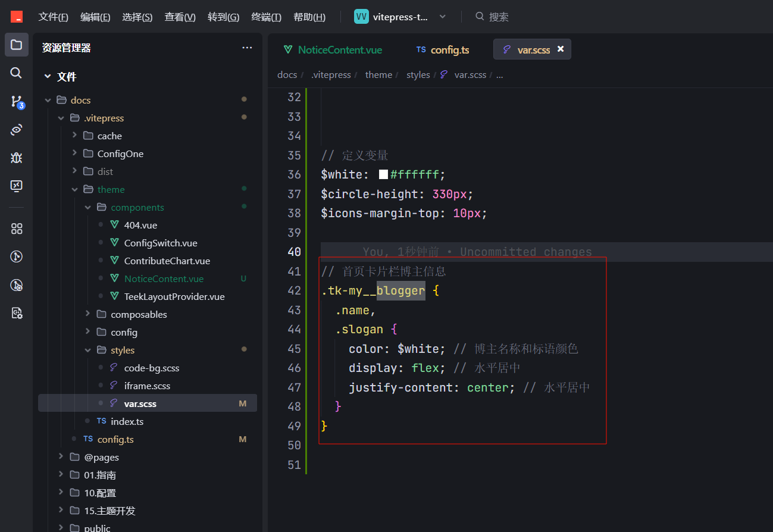This screenshot has height=532, width=773.
Task: Open ContributeChart.vue in the file tree
Action: tap(167, 261)
